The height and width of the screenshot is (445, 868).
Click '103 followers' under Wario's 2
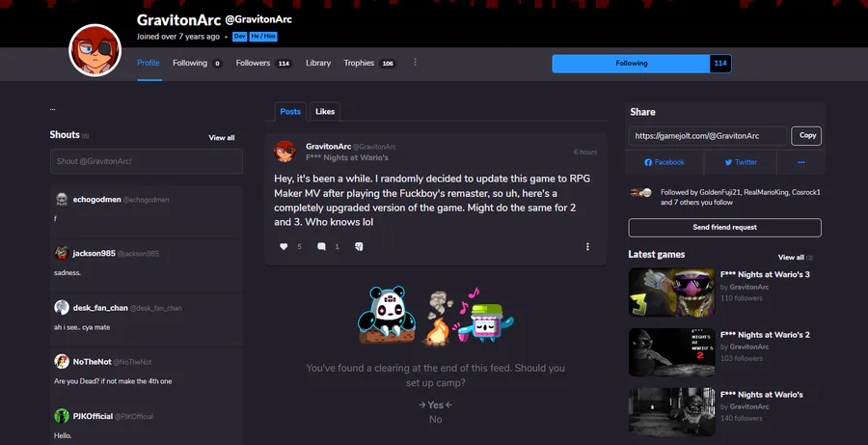[x=742, y=358]
